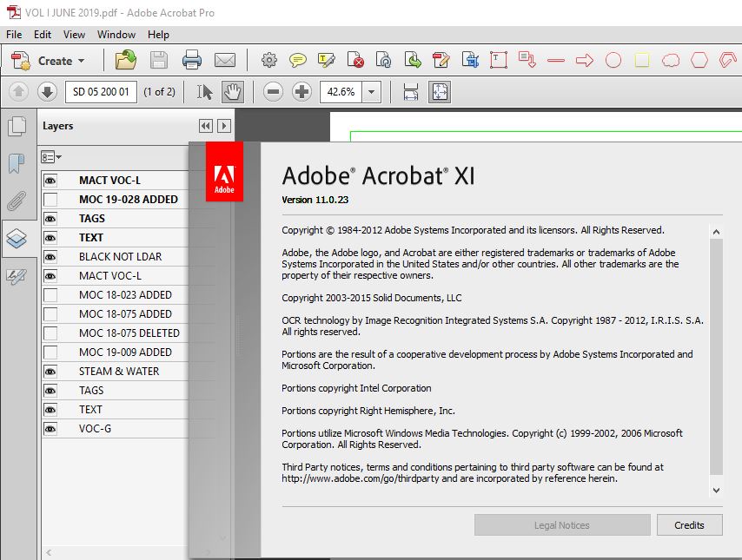Go to the next page with the down arrow
This screenshot has width=742, height=560.
tap(47, 92)
